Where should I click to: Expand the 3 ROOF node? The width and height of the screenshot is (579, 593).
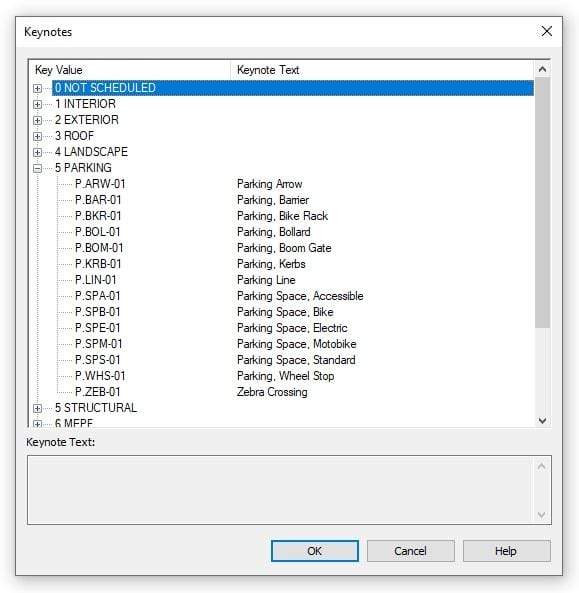[37, 136]
